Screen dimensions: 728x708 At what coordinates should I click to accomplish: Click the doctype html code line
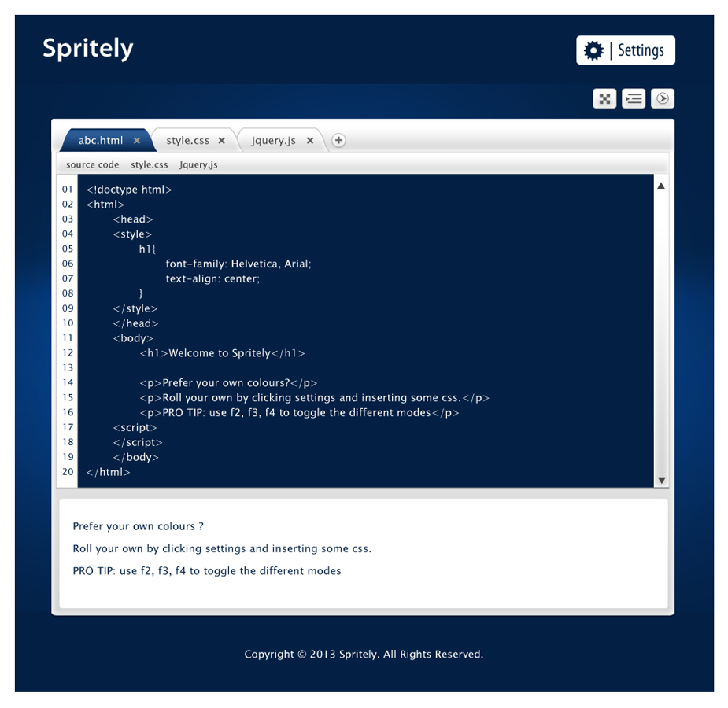point(129,190)
